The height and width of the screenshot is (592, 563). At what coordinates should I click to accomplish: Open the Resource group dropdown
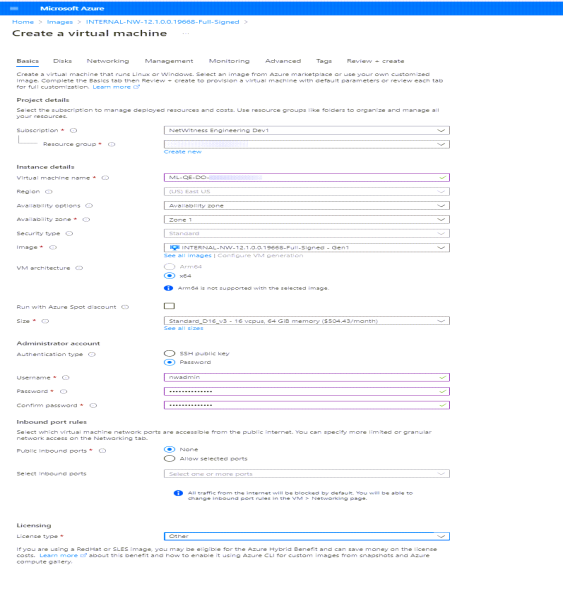click(307, 144)
